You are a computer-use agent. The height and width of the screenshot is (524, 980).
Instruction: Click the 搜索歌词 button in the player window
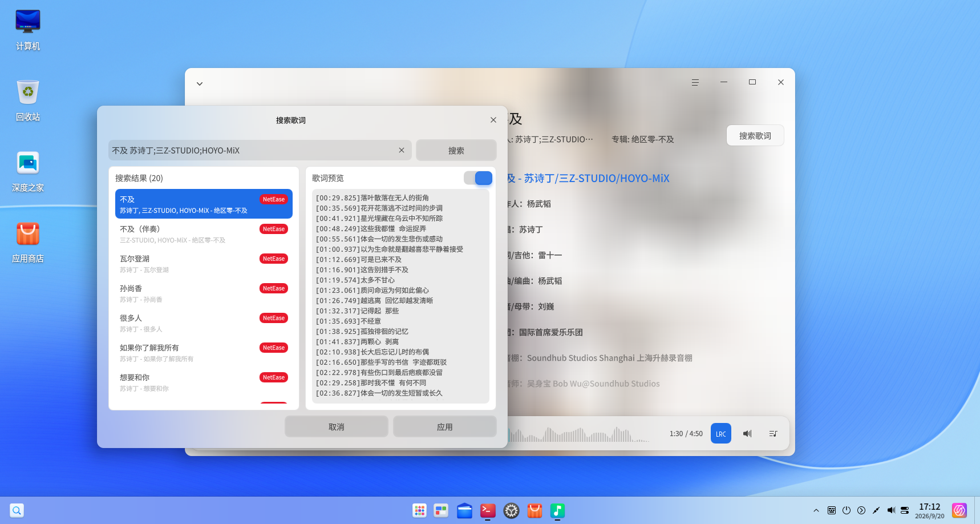755,135
